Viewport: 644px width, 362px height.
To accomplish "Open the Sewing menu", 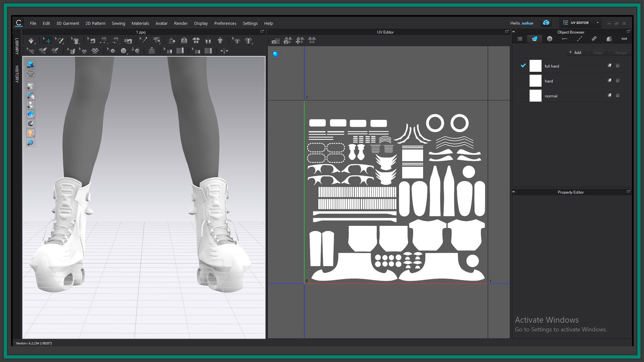I will tap(118, 23).
